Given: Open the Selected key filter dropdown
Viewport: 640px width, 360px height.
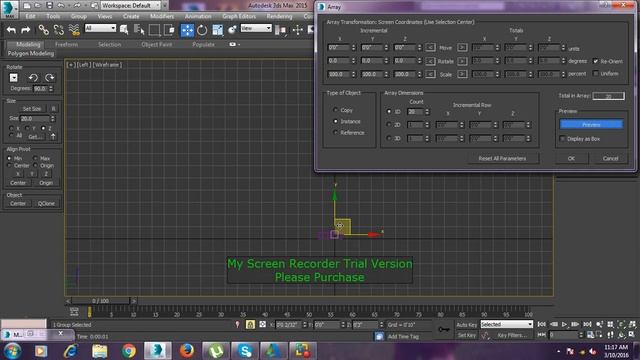Looking at the screenshot, I should coord(507,324).
